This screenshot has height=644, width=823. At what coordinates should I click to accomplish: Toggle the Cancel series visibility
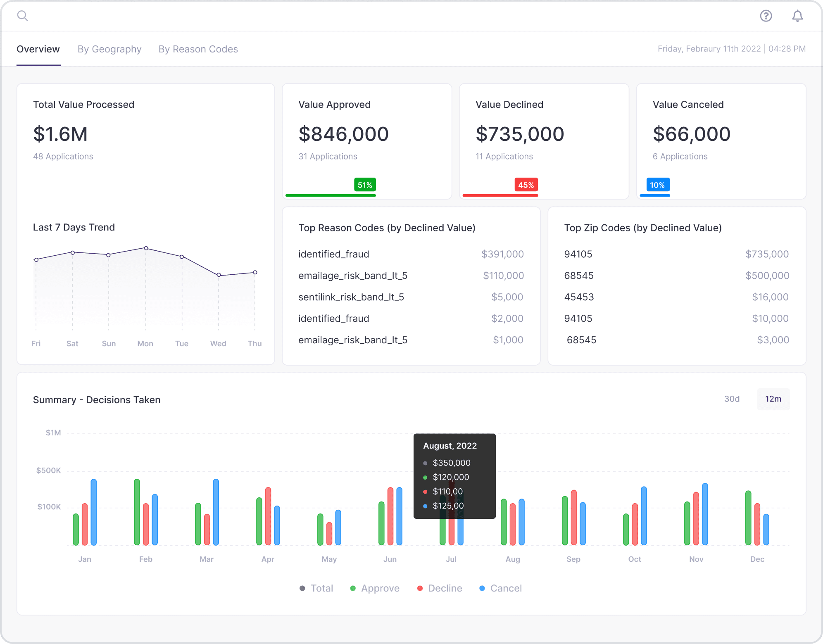(501, 588)
